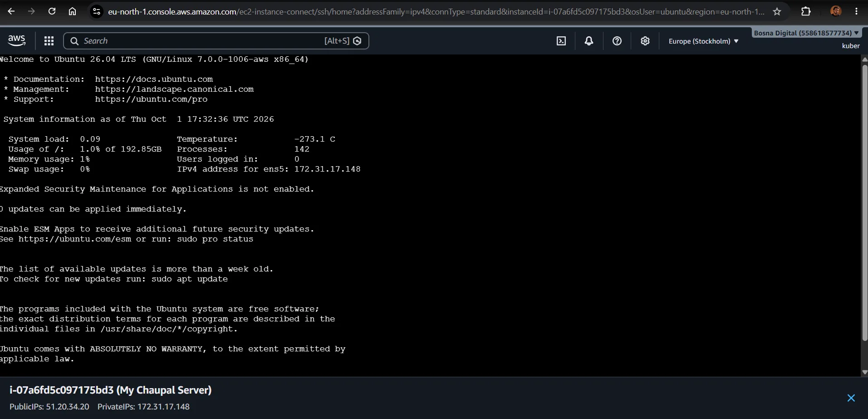Open the AWS services grid menu
This screenshot has width=868, height=419.
pos(49,41)
